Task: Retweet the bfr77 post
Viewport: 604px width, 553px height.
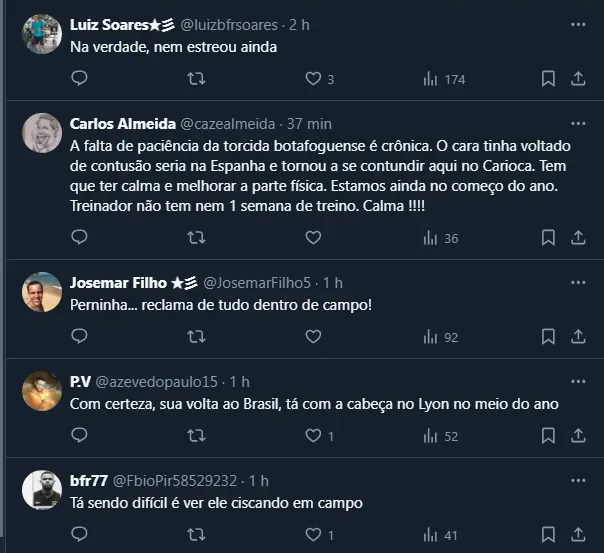Action: click(x=197, y=535)
